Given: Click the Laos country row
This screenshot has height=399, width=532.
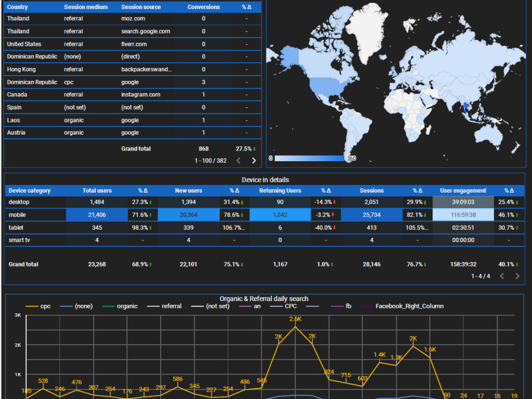Looking at the screenshot, I should [132, 120].
